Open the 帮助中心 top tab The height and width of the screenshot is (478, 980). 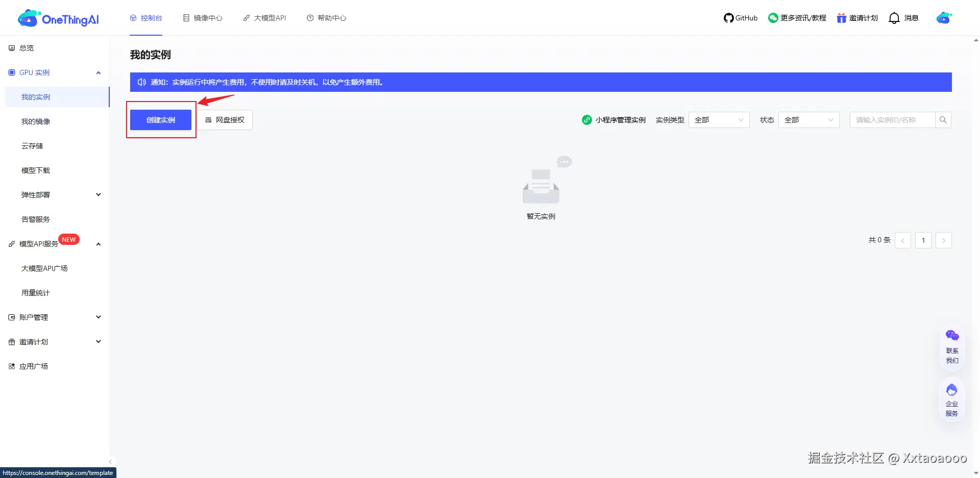coord(326,18)
